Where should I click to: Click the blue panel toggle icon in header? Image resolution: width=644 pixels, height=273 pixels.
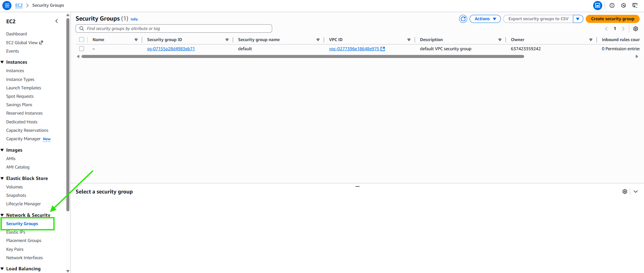tap(598, 5)
